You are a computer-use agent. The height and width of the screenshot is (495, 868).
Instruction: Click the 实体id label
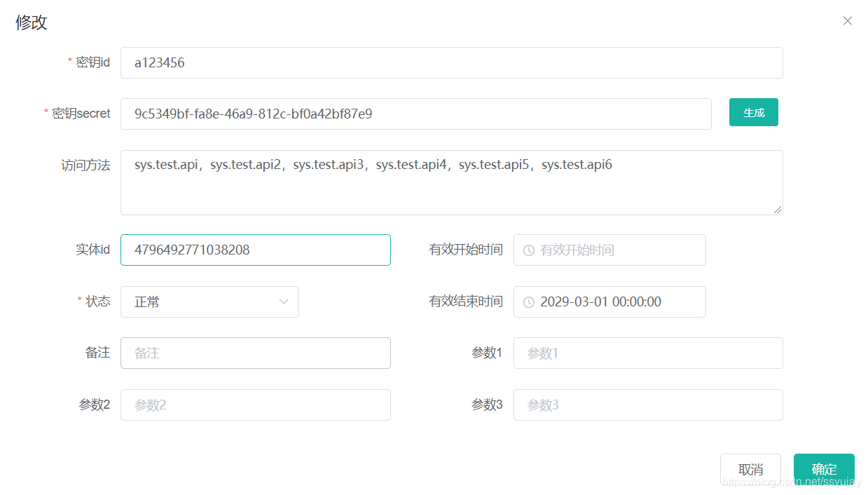click(x=93, y=250)
